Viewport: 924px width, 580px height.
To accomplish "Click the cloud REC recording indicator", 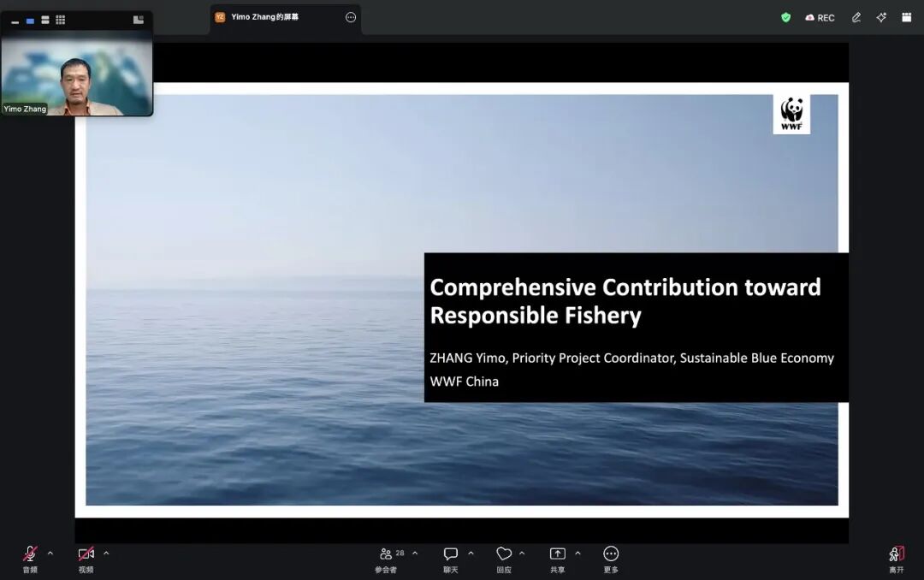I will 820,18.
